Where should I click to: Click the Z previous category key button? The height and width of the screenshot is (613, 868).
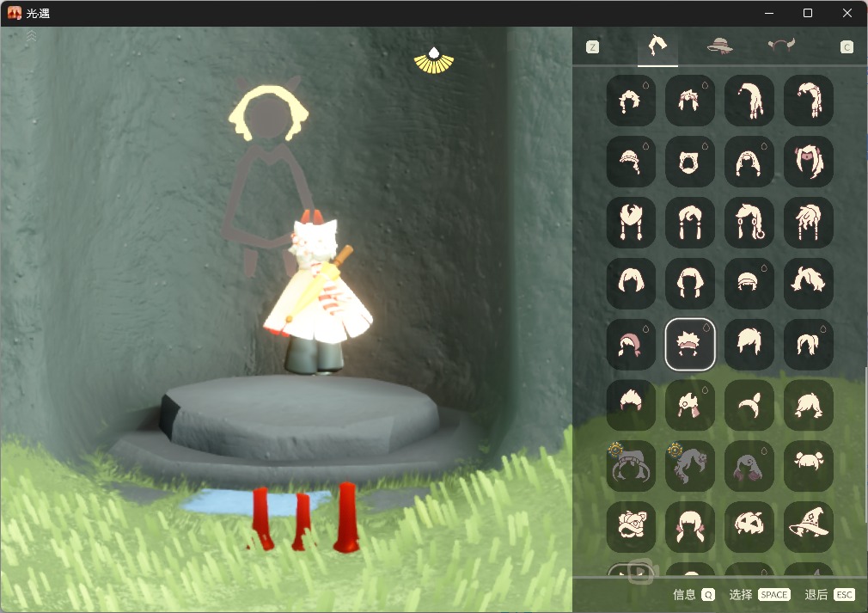(592, 47)
